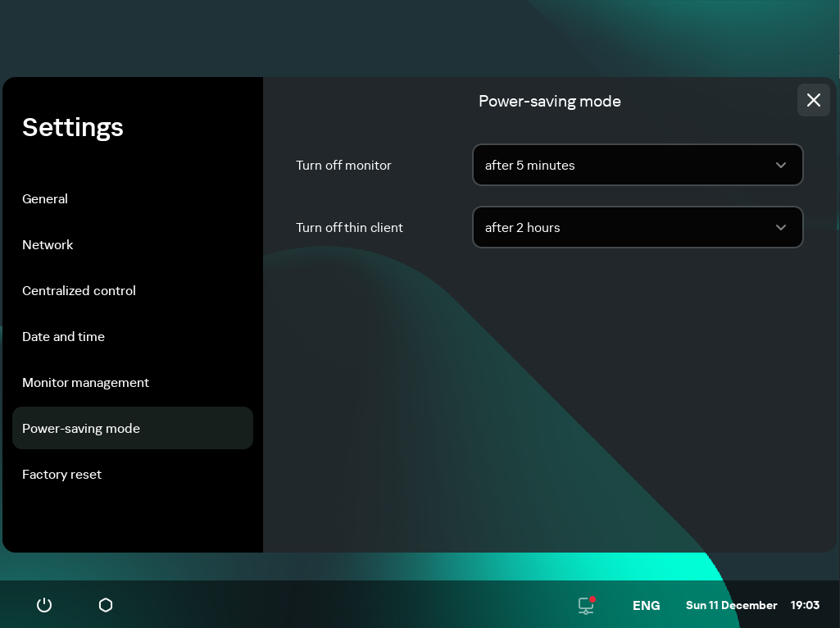The height and width of the screenshot is (628, 840).
Task: Open the Factory reset section
Action: (x=61, y=474)
